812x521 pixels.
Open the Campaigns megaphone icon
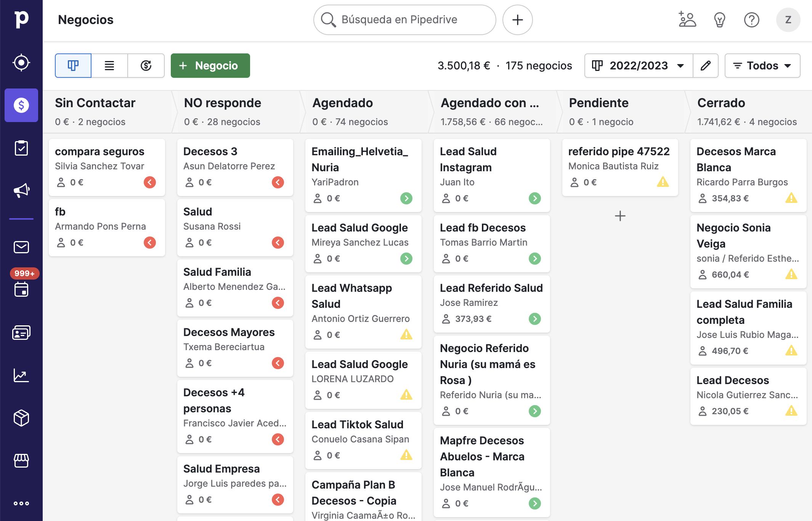coord(21,190)
